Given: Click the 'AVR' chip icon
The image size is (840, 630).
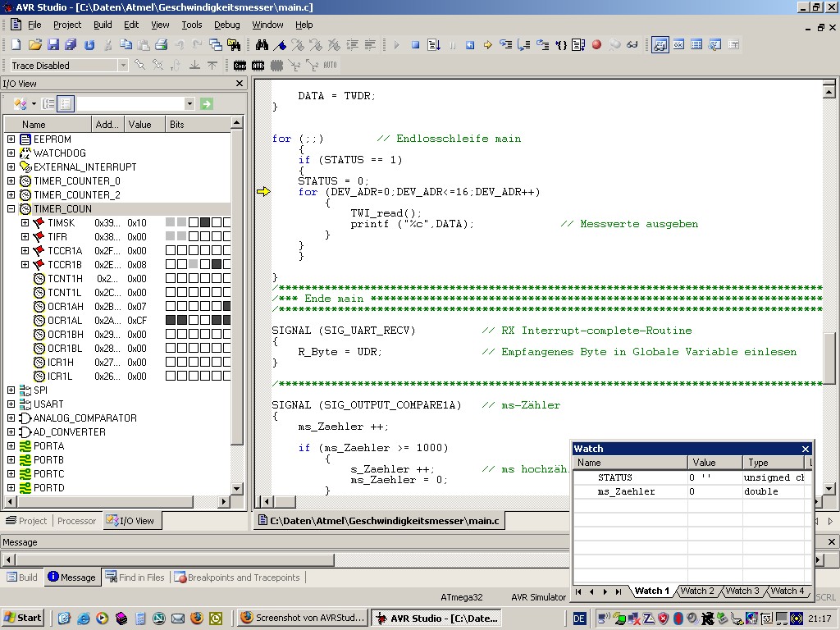Looking at the screenshot, I should pos(258,66).
